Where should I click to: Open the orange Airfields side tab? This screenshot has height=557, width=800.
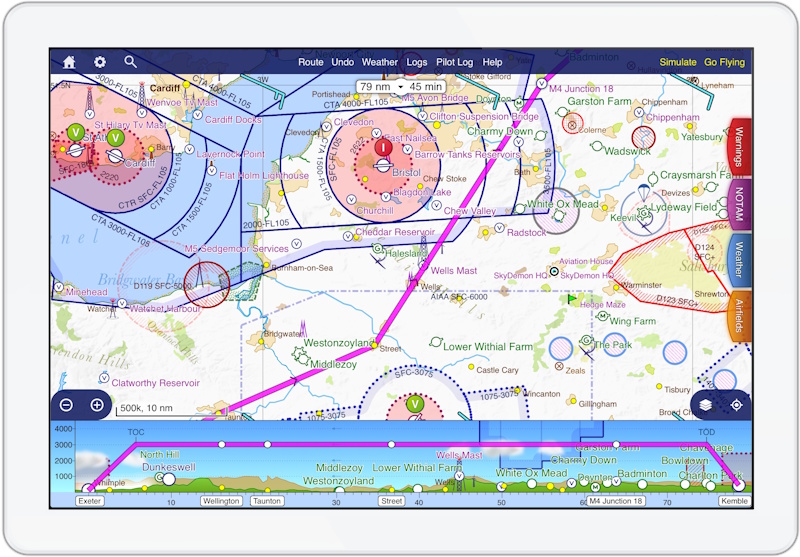pyautogui.click(x=738, y=316)
